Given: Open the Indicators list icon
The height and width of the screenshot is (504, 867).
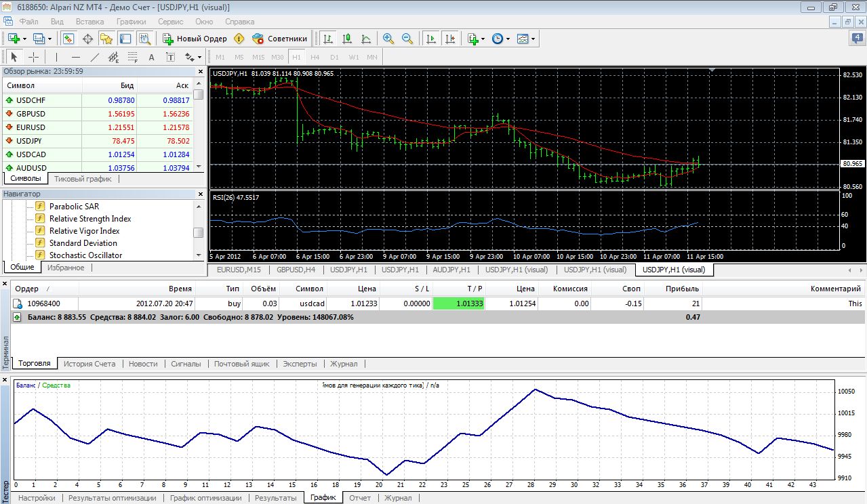Looking at the screenshot, I should coord(473,39).
